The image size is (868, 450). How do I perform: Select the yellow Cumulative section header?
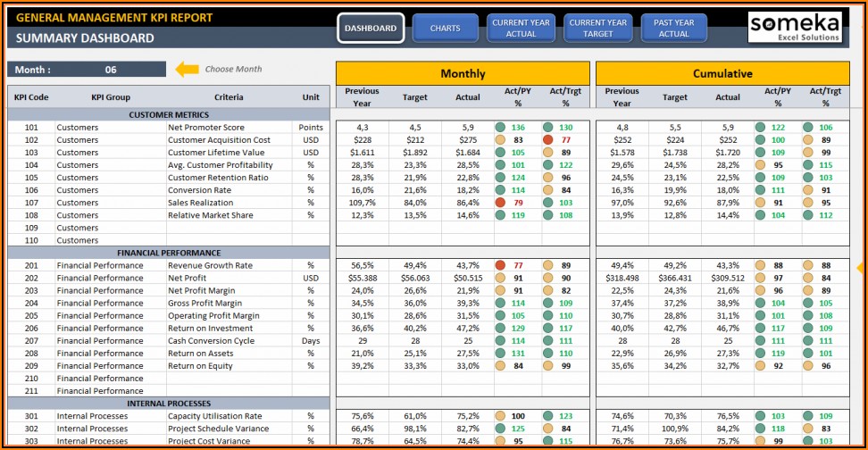point(722,73)
